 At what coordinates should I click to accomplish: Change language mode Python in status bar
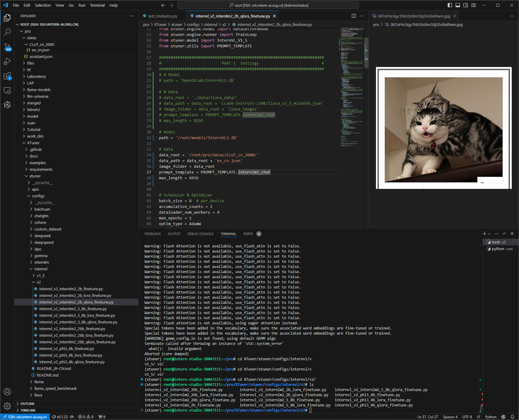click(x=491, y=417)
